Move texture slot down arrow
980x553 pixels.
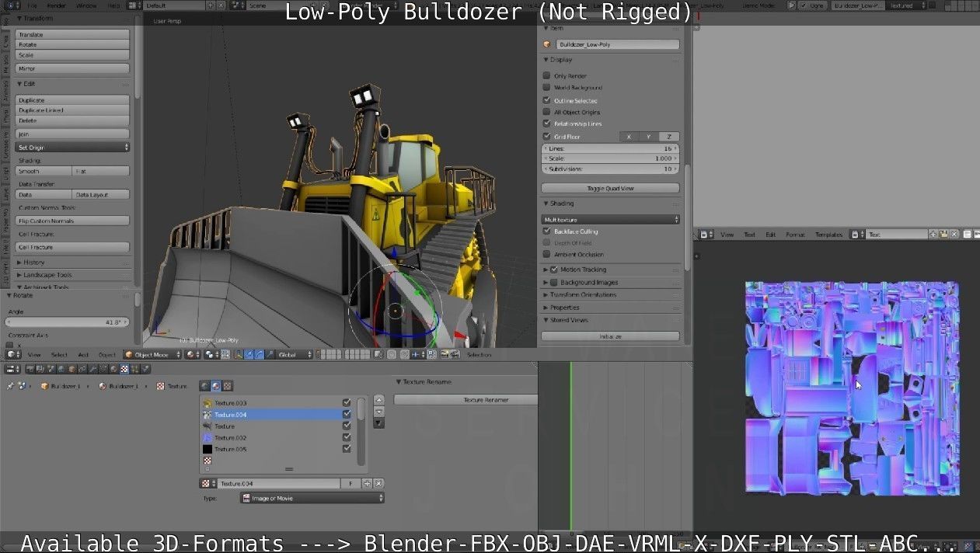378,412
